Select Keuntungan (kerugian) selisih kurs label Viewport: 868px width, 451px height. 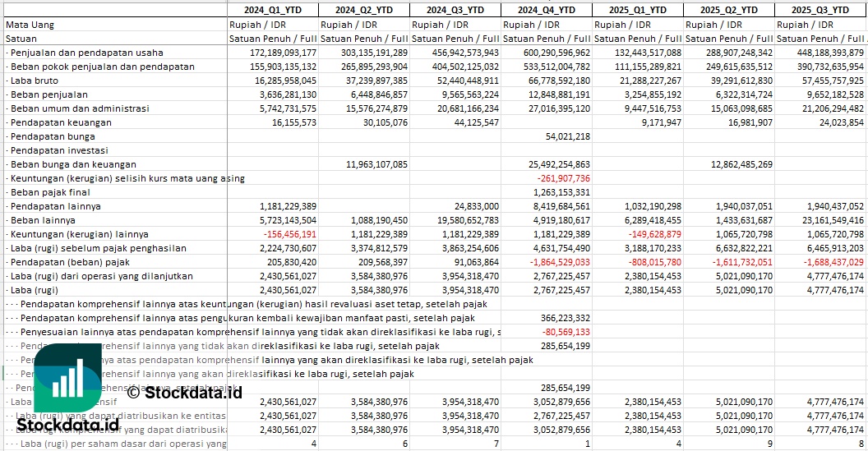pos(127,178)
